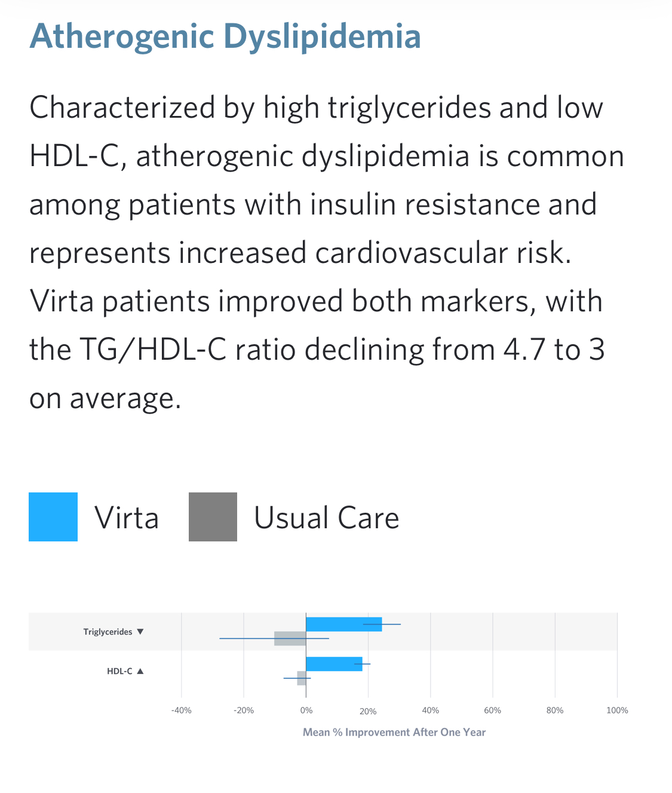This screenshot has height=793, width=672.
Task: Click the blue Virta legend swatch
Action: 53,517
